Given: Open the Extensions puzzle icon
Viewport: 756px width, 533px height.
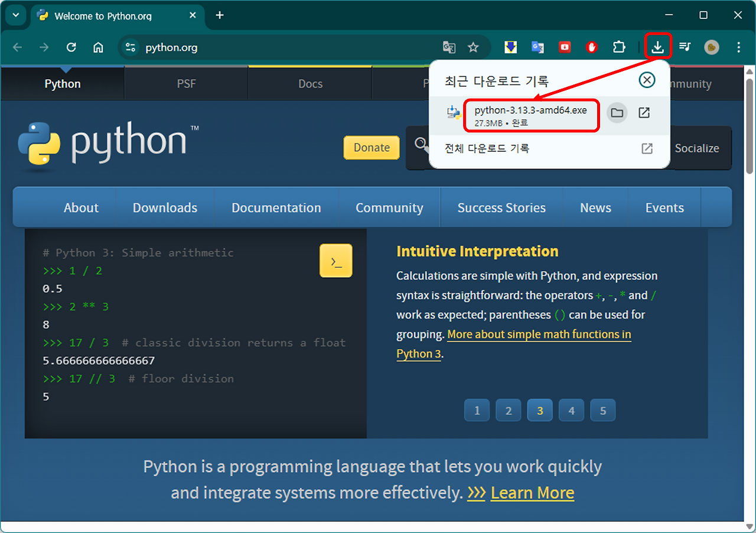Looking at the screenshot, I should [x=618, y=47].
